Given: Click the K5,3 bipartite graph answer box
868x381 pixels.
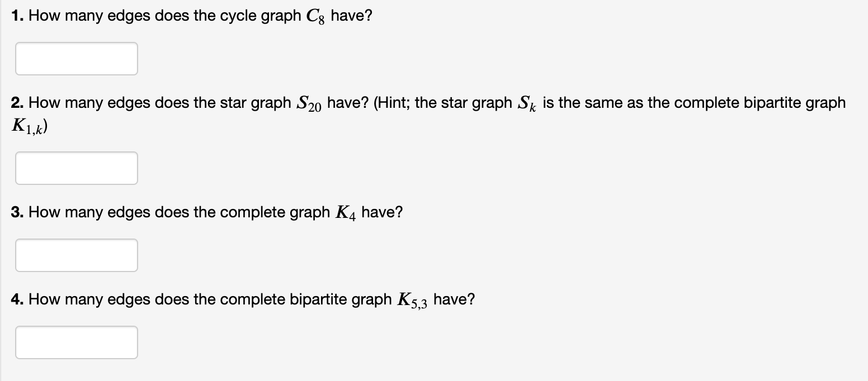Looking at the screenshot, I should (x=77, y=342).
